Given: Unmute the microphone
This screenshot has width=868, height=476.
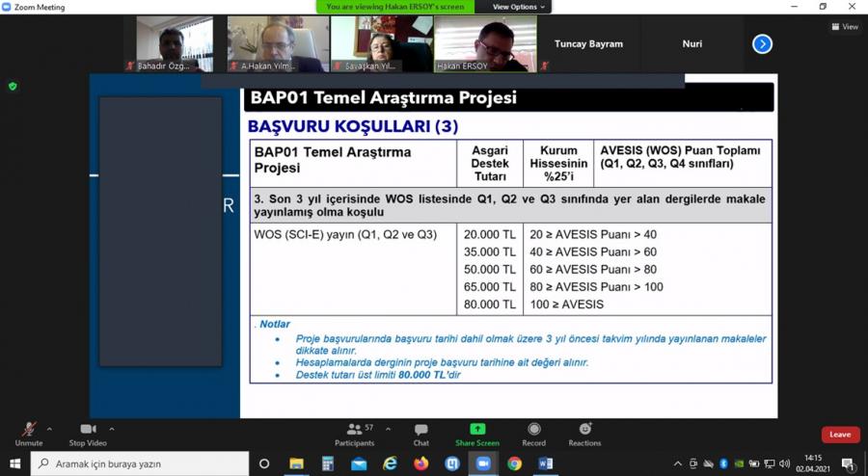Looking at the screenshot, I should 29,432.
